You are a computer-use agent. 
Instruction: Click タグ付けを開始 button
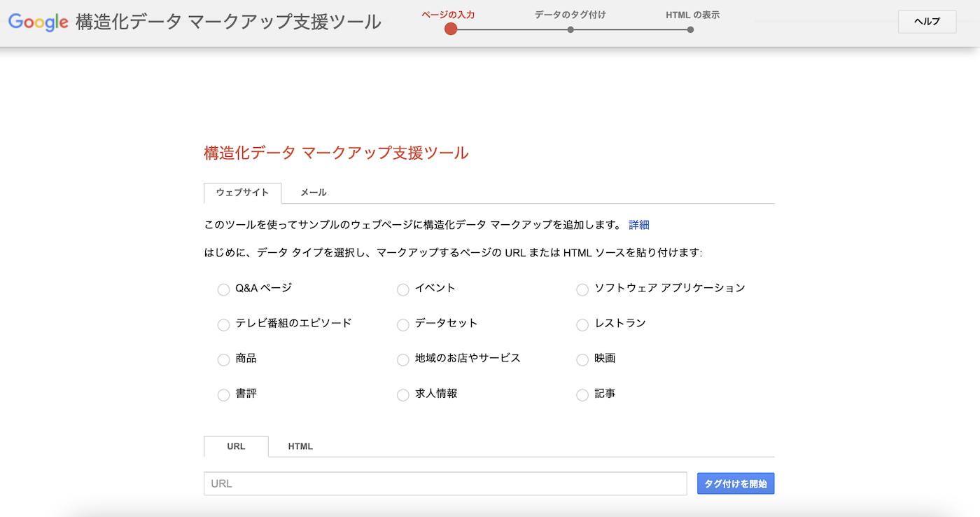tap(736, 483)
